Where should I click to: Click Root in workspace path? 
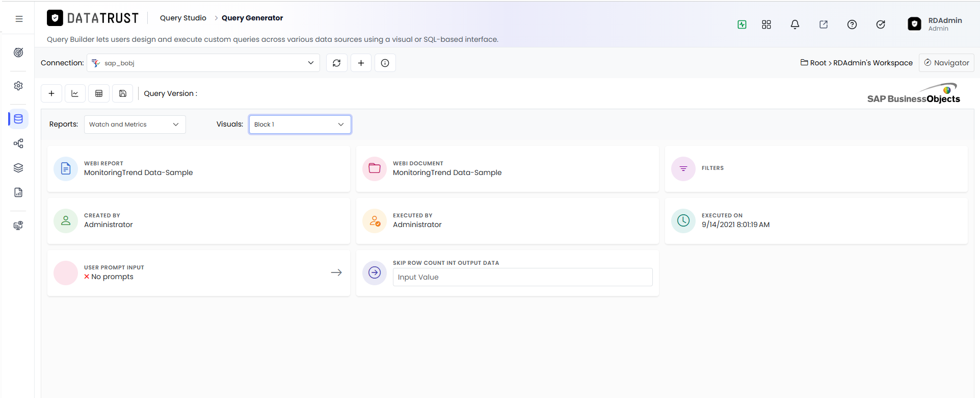coord(818,63)
